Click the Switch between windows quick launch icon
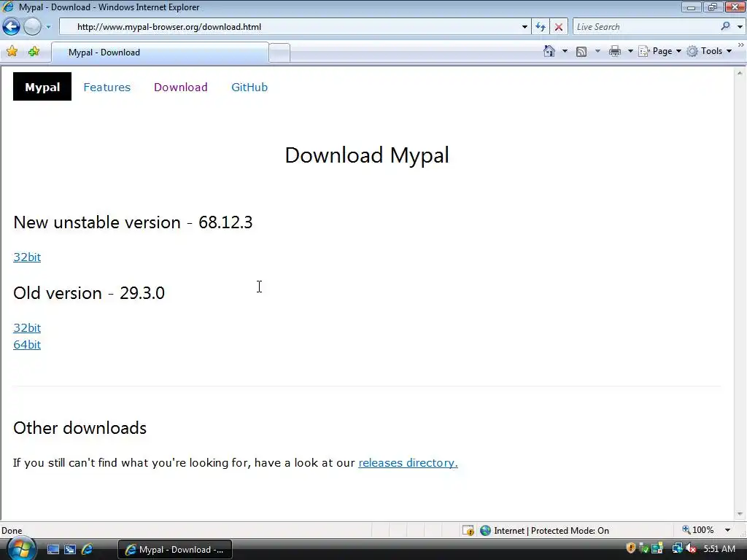 [x=70, y=550]
